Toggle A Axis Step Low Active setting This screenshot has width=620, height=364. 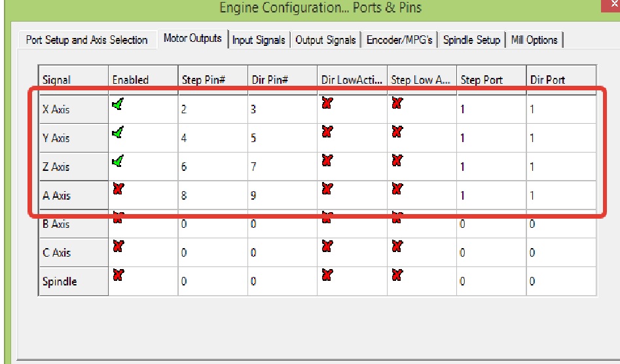pos(397,190)
